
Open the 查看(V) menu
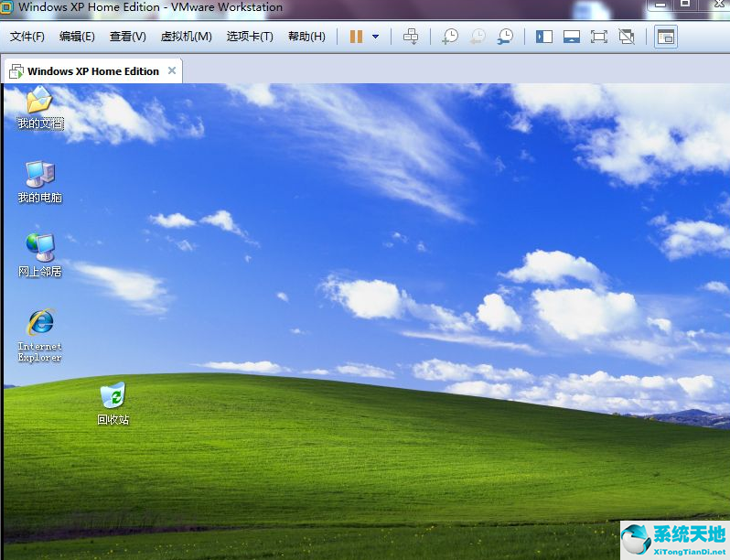pyautogui.click(x=127, y=37)
